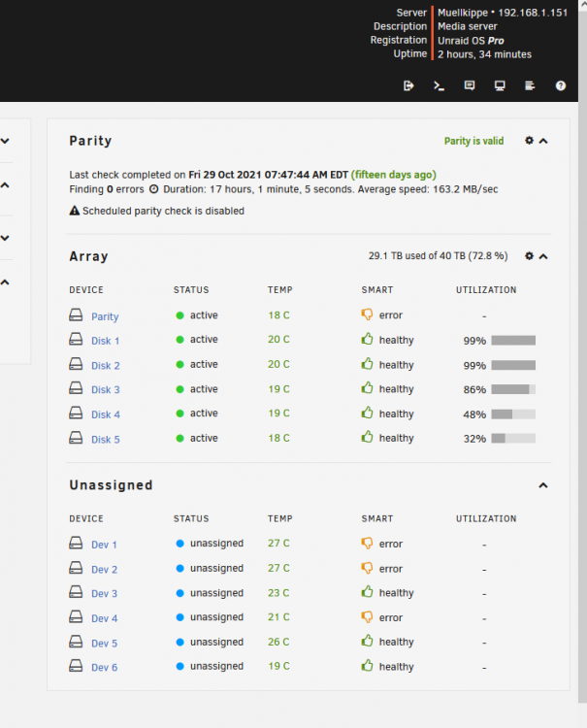Click the Parity SMART error thumbs-down icon

(x=367, y=314)
